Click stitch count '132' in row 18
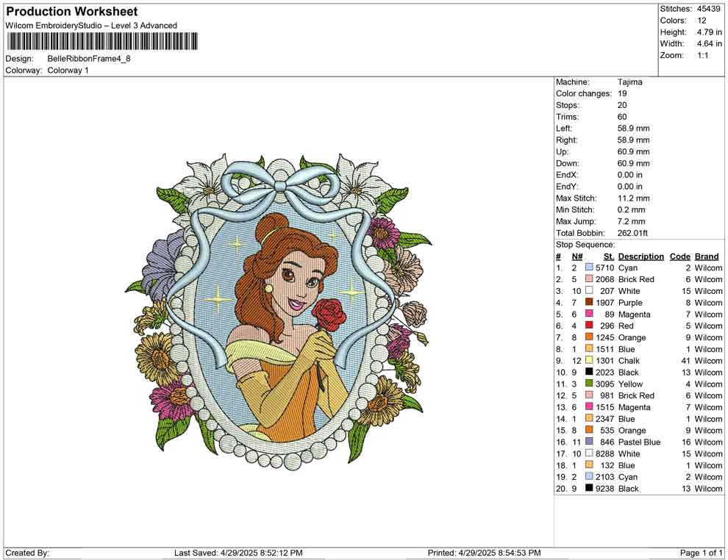This screenshot has width=728, height=560. coord(607,465)
